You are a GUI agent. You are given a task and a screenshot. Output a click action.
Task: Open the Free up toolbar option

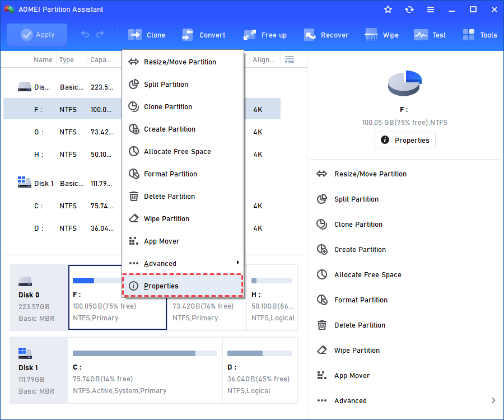(265, 35)
